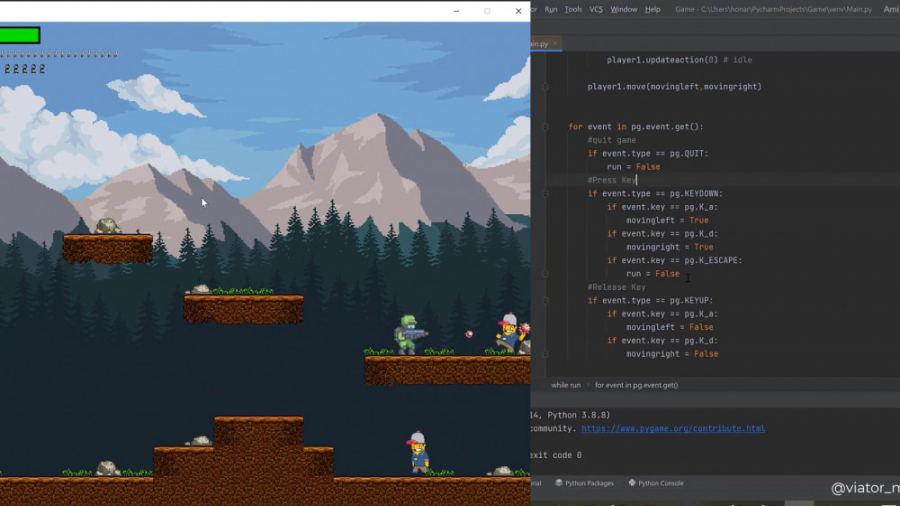The width and height of the screenshot is (900, 506).
Task: Click the green health bar in game window
Action: pyautogui.click(x=20, y=36)
